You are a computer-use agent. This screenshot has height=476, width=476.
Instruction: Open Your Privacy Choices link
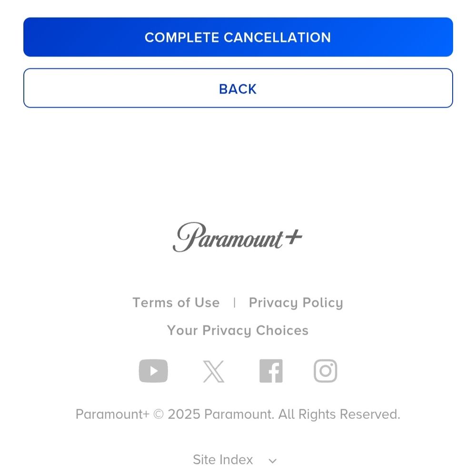[238, 331]
